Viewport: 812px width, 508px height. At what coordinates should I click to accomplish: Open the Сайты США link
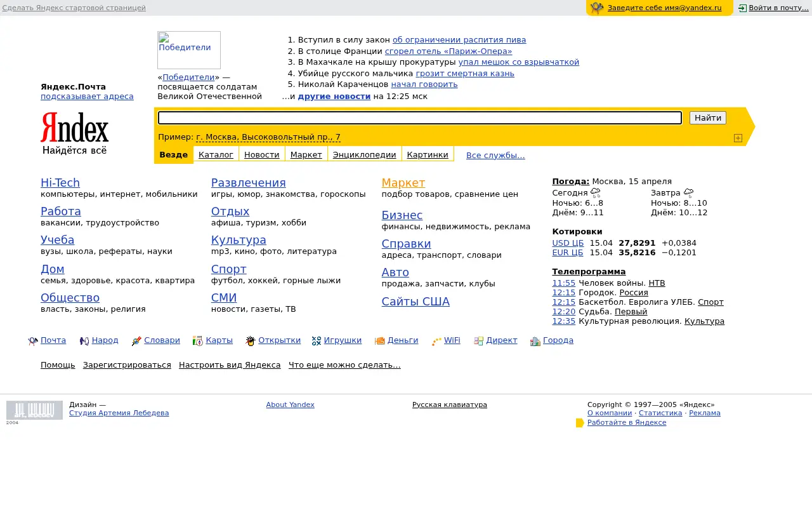coord(416,302)
